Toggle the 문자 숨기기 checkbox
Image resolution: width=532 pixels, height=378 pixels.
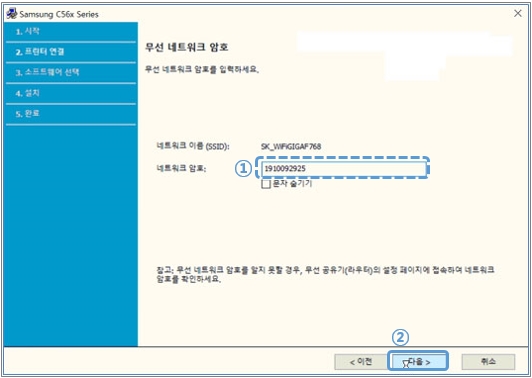(266, 184)
